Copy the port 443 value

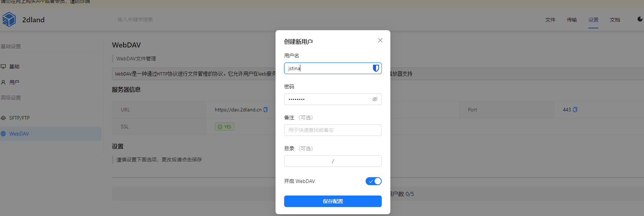tap(575, 110)
